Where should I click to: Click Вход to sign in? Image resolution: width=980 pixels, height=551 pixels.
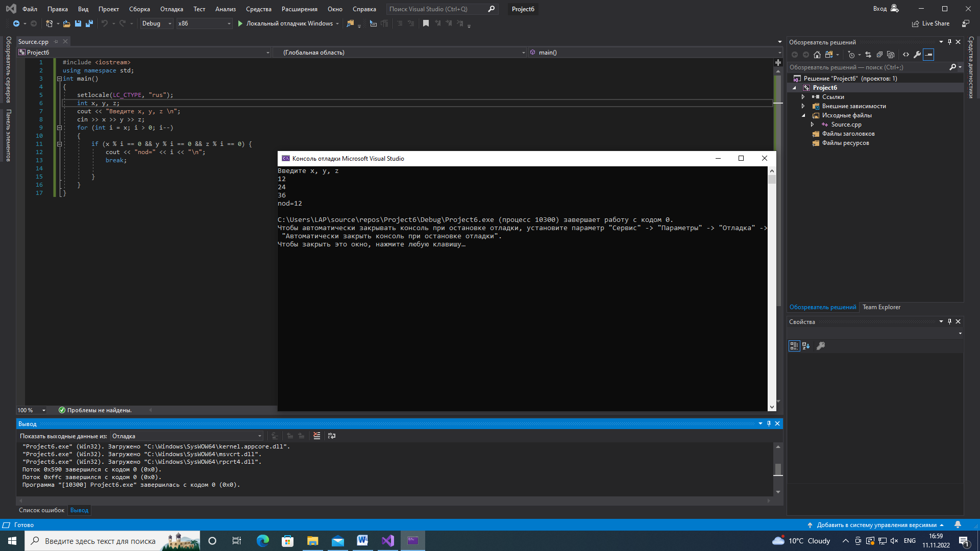[879, 9]
